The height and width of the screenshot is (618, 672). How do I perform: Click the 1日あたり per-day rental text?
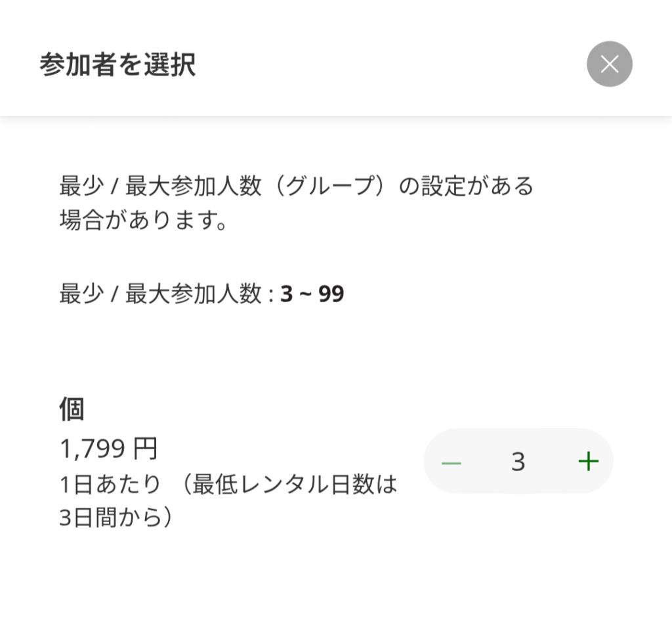pos(110,484)
